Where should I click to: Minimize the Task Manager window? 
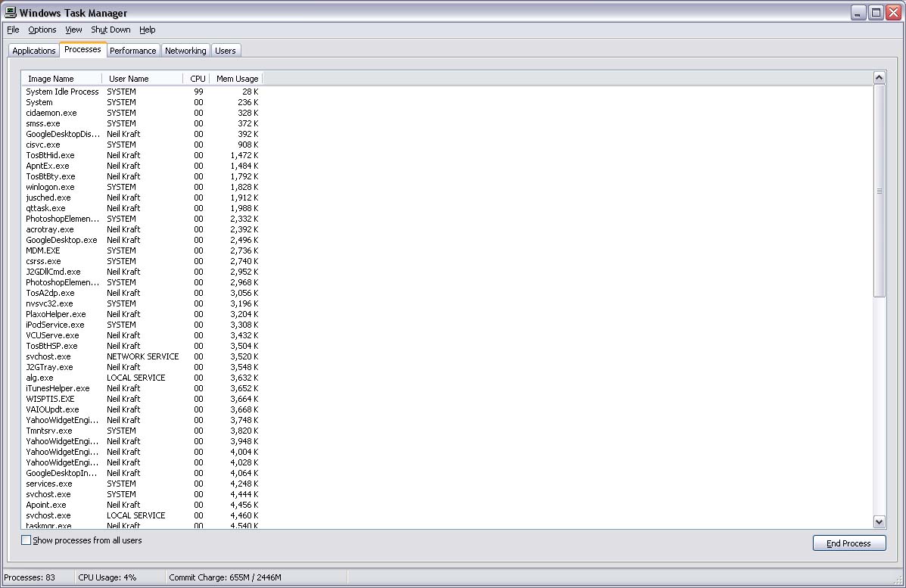pyautogui.click(x=858, y=13)
